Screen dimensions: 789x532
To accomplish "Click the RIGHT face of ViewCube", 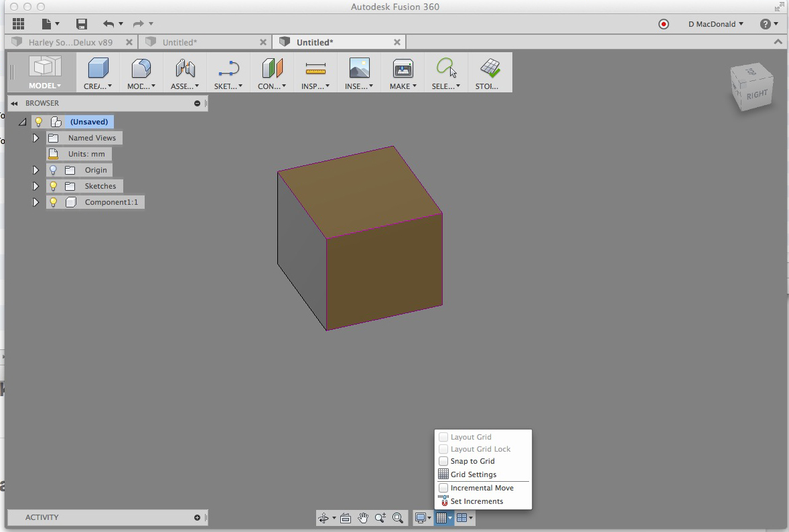I will coord(757,94).
